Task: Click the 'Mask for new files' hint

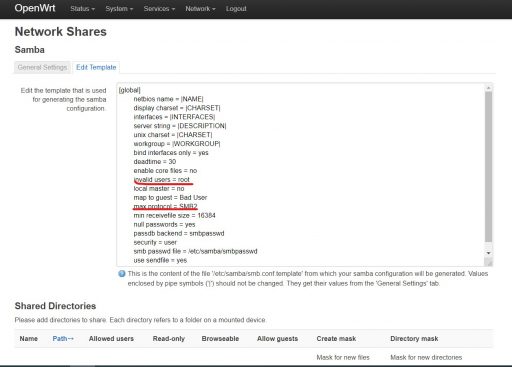Action: click(343, 358)
